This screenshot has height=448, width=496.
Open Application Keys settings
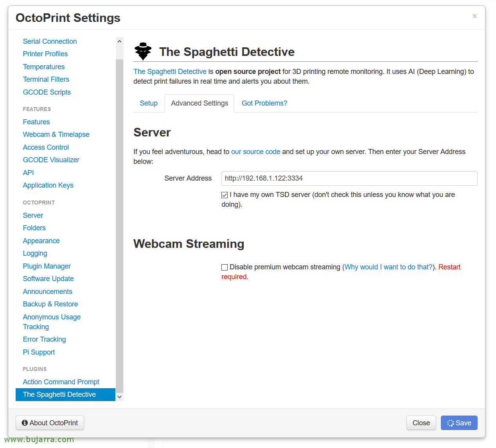[x=48, y=185]
